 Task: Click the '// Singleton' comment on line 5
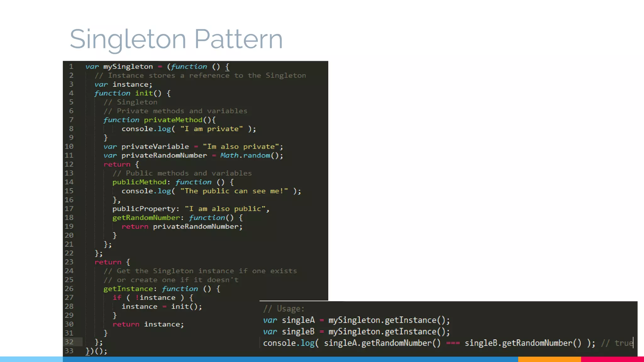pos(130,102)
